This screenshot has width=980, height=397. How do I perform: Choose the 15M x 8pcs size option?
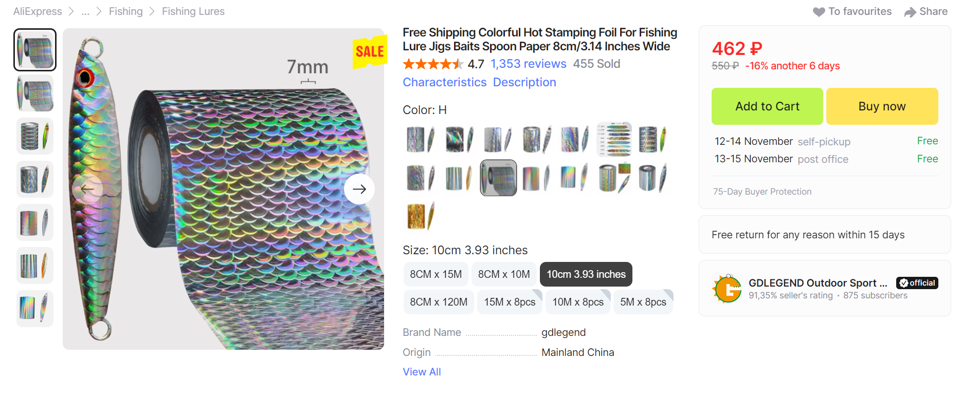(x=510, y=302)
